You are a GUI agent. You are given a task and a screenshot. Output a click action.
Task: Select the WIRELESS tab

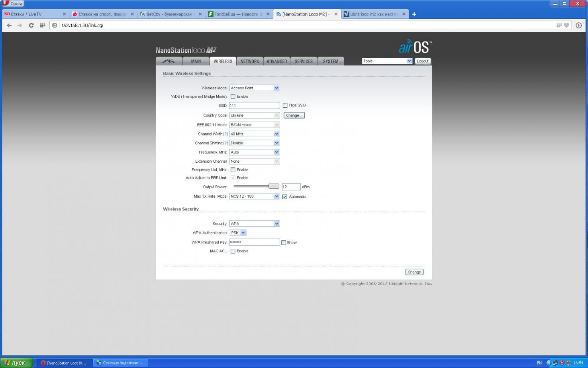(x=223, y=61)
